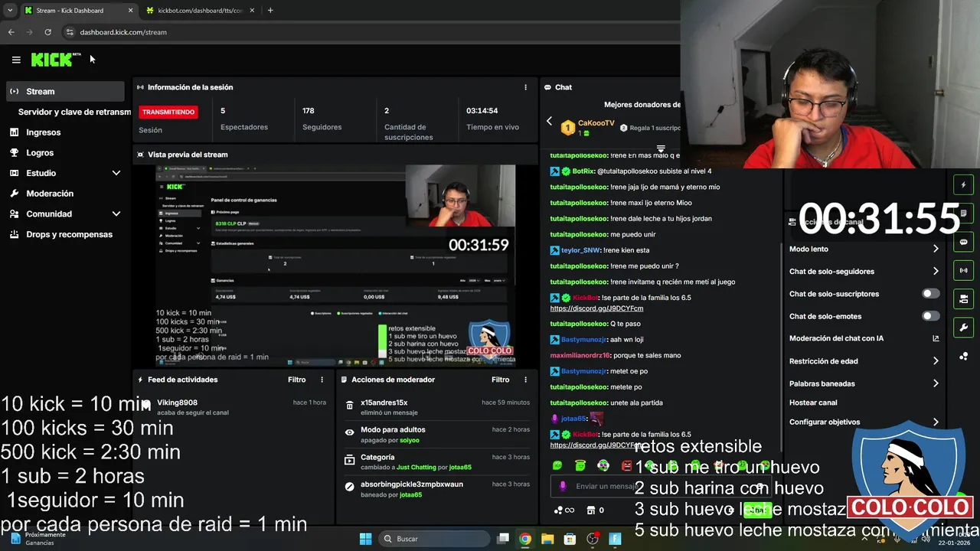Screen dimensions: 980x551
Task: Open Windows Start menu
Action: pyautogui.click(x=365, y=539)
